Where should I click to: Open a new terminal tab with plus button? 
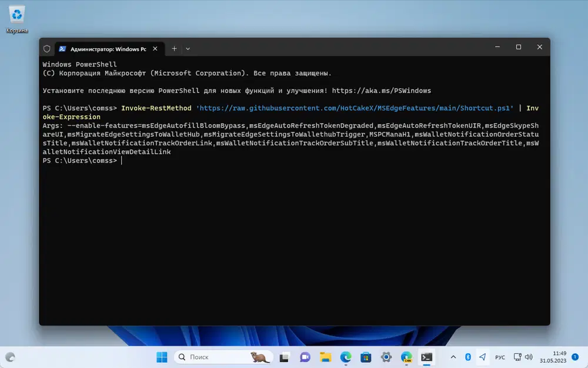[x=174, y=49]
